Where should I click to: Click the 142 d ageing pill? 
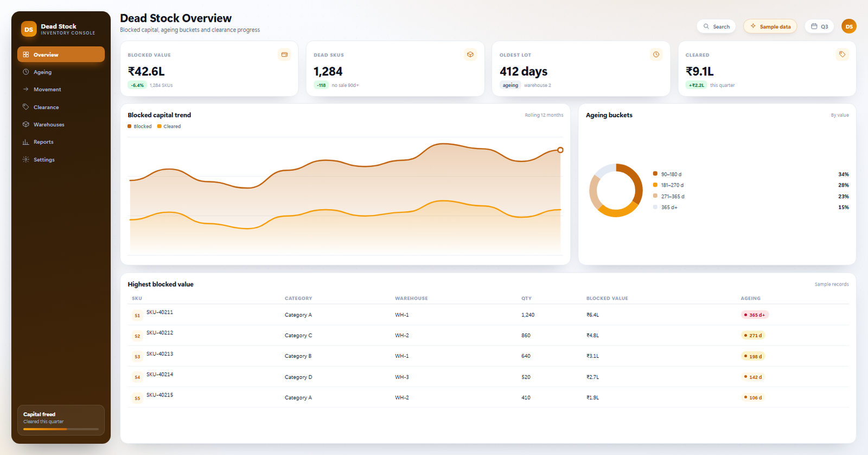coord(753,377)
